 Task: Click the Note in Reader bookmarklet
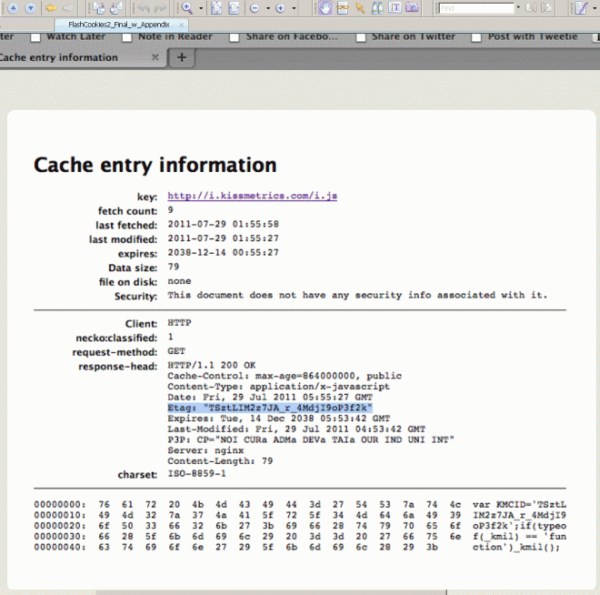point(167,37)
